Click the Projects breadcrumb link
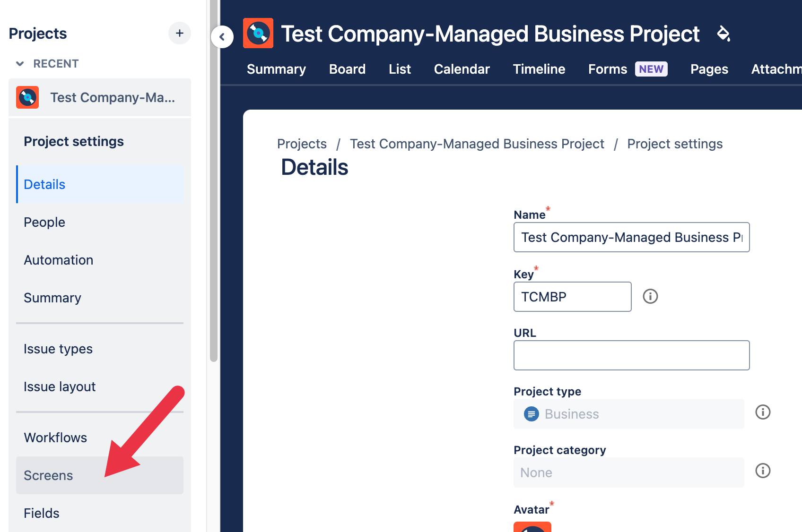This screenshot has height=532, width=802. point(302,144)
